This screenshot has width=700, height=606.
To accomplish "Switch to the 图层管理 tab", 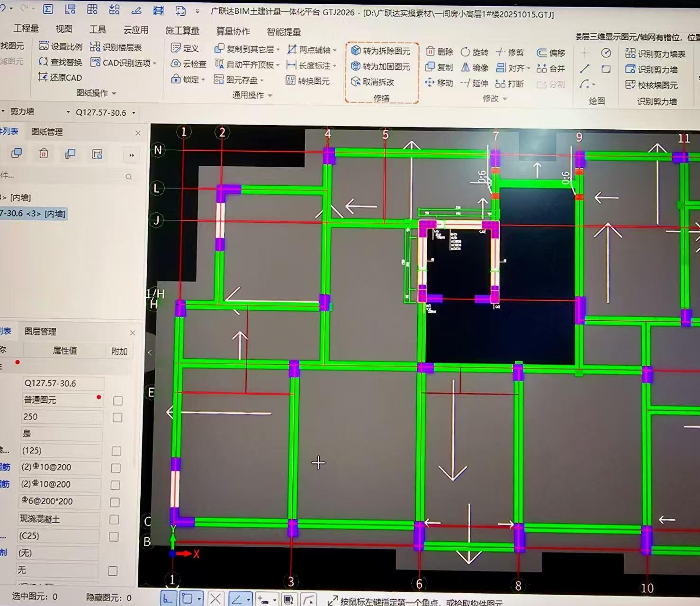I will [41, 332].
